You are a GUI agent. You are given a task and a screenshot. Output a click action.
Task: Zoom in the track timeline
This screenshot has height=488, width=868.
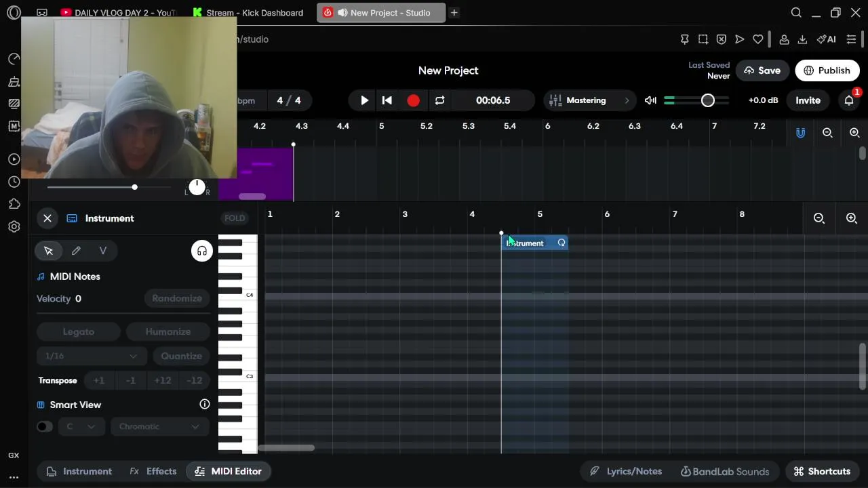(x=854, y=133)
